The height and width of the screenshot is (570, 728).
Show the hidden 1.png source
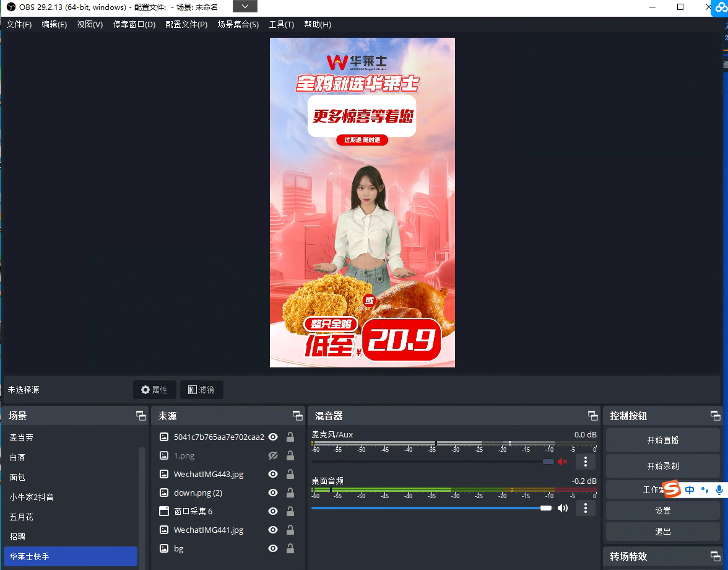click(x=273, y=456)
